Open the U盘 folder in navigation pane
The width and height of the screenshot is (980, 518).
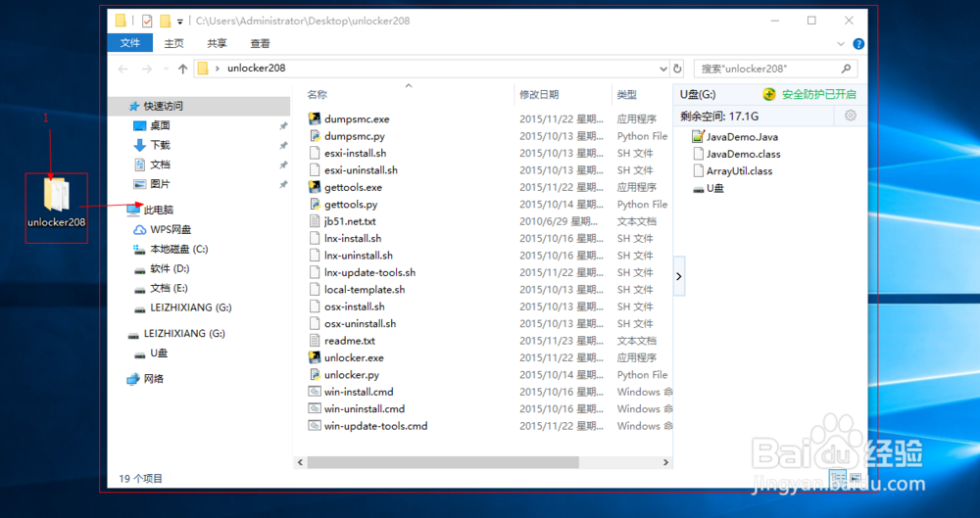click(x=151, y=353)
